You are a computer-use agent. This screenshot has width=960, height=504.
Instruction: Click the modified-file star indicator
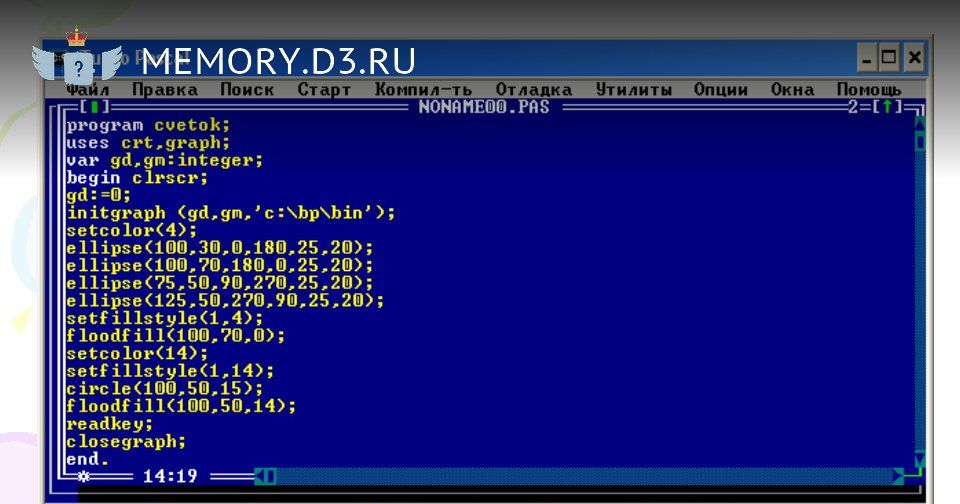pyautogui.click(x=84, y=476)
